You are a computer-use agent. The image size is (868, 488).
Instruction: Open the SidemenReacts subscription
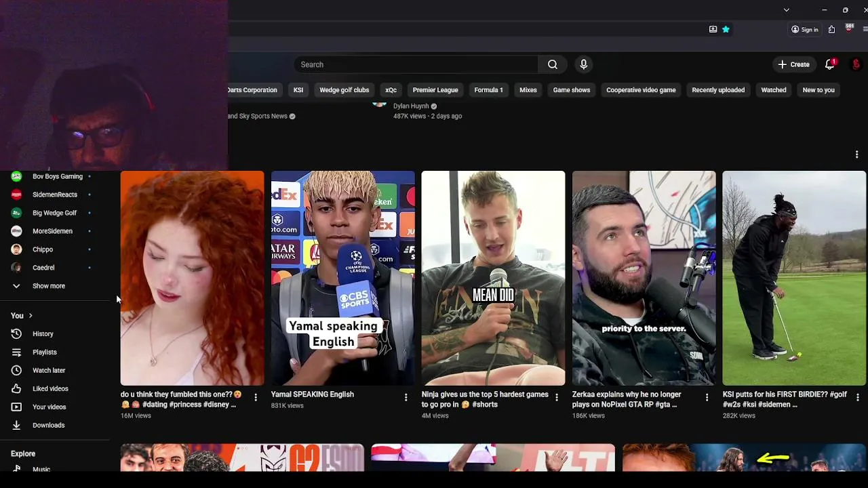pyautogui.click(x=55, y=195)
